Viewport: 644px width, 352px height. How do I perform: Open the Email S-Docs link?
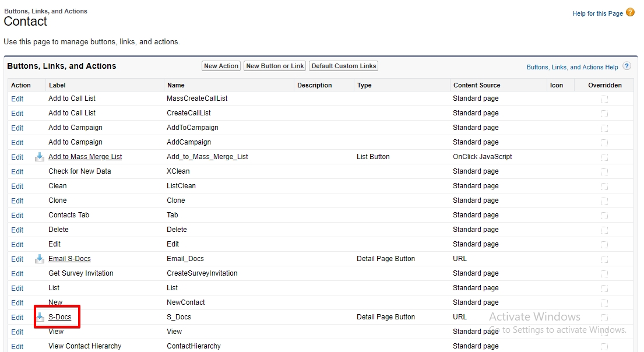(69, 259)
